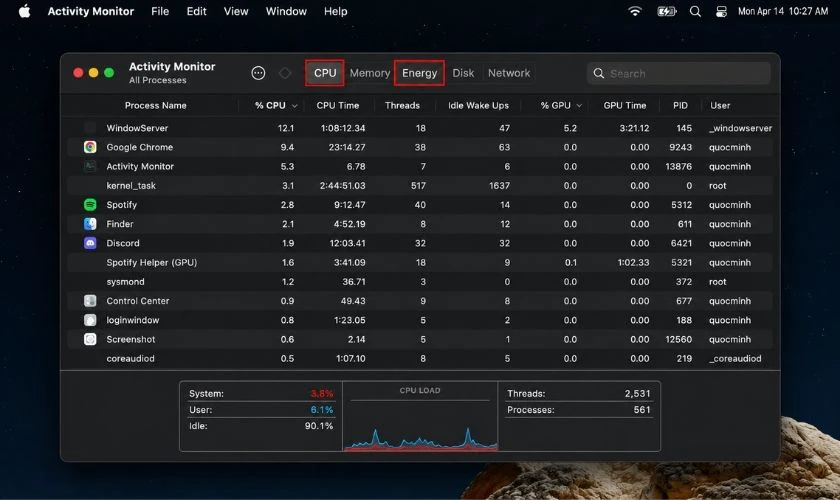
Task: Select the sysmond process name
Action: click(125, 282)
